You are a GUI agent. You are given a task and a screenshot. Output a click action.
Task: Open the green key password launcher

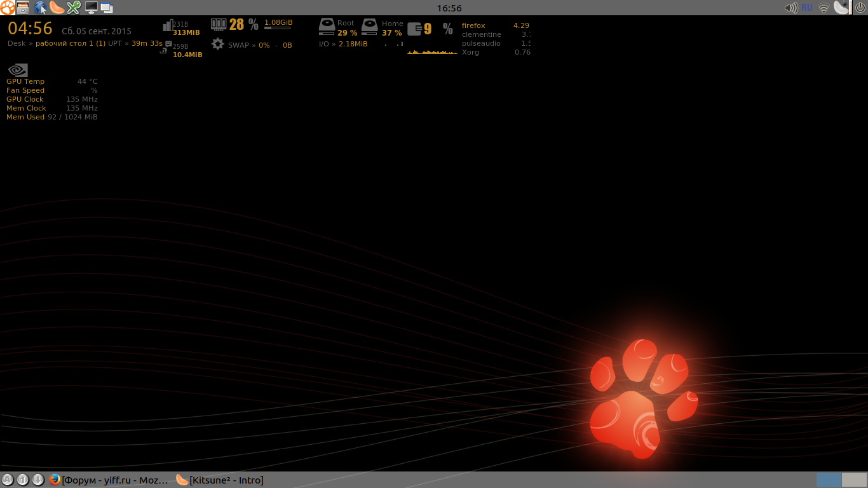74,8
